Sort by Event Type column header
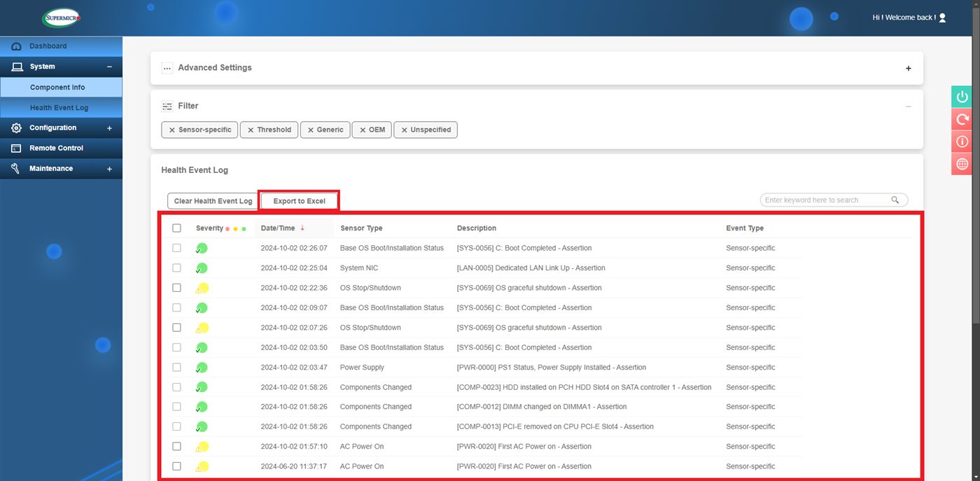This screenshot has width=980, height=481. coord(745,228)
